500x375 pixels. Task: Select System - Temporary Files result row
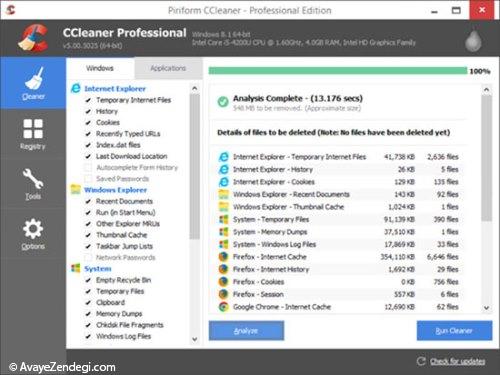pos(338,219)
